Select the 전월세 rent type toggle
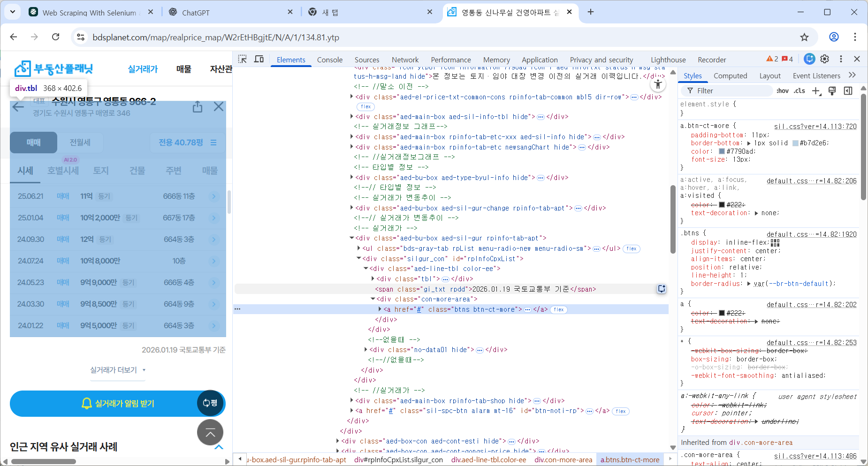The height and width of the screenshot is (466, 868). (x=80, y=143)
